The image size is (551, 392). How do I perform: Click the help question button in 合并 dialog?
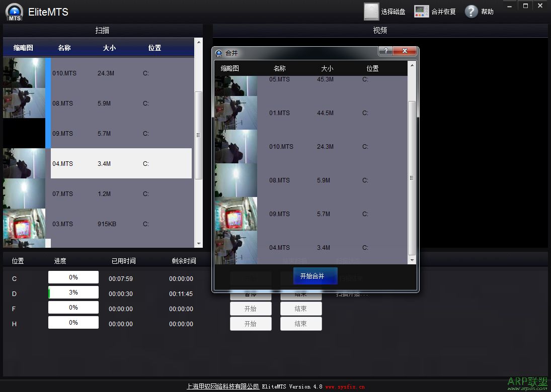click(385, 51)
